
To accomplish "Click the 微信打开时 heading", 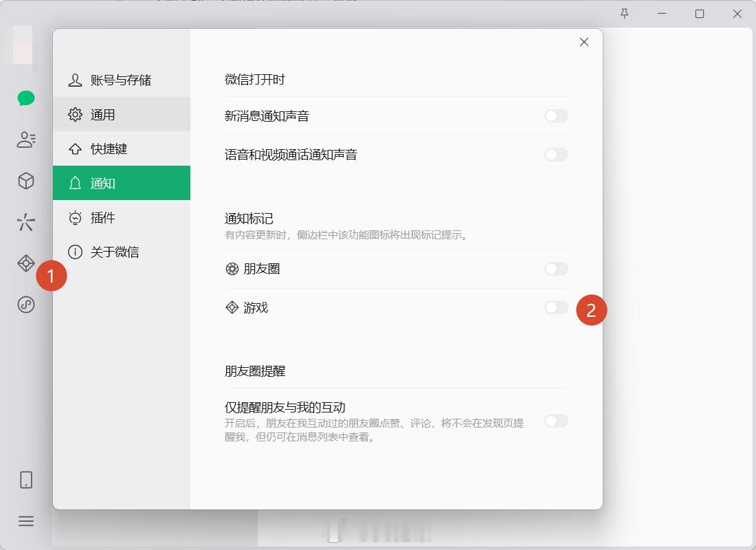I will (x=254, y=79).
